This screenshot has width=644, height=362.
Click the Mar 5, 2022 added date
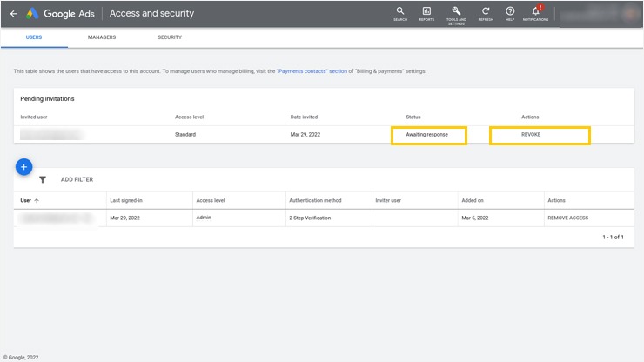click(x=475, y=218)
